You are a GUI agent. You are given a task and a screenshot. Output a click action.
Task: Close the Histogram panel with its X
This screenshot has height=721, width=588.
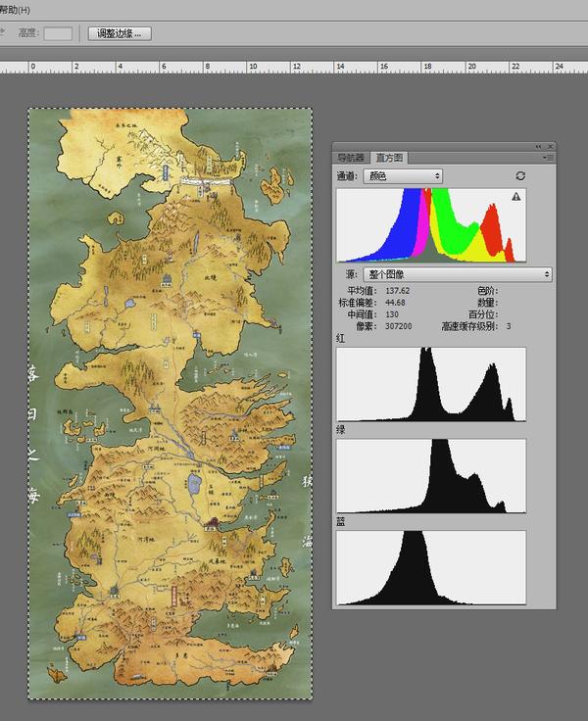click(x=551, y=147)
